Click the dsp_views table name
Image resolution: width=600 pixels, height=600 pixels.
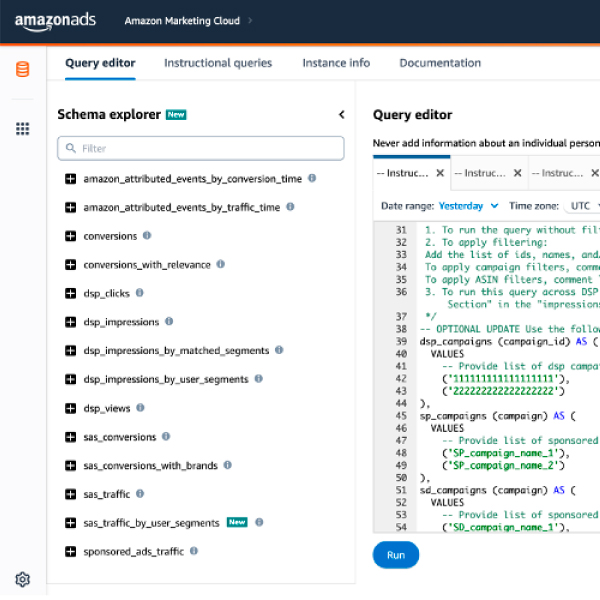(107, 408)
